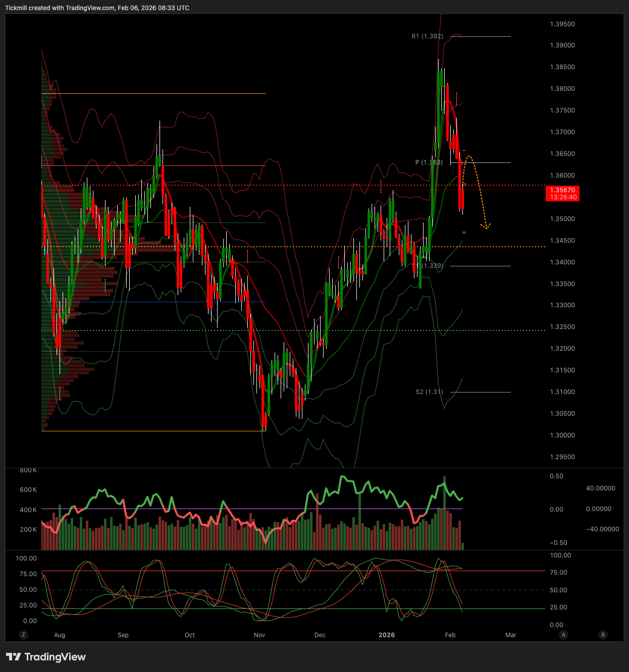Click the 800 K volume scale label
Image resolution: width=629 pixels, height=672 pixels.
28,470
